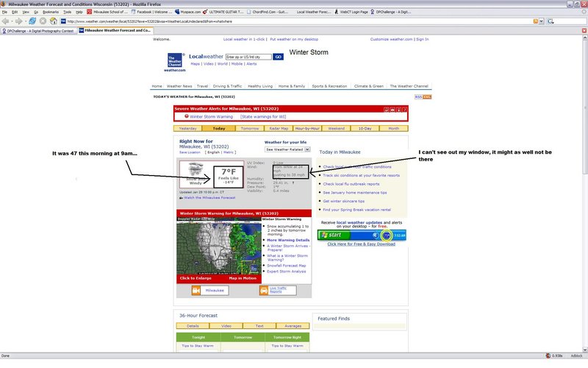This screenshot has height=368, width=588.
Task: Open the Radar Map tab
Action: [279, 128]
